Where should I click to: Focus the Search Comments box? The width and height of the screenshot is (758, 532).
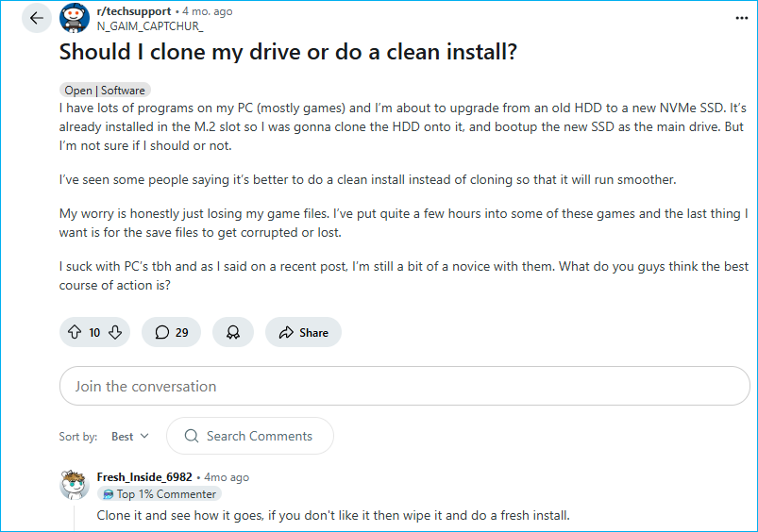250,437
